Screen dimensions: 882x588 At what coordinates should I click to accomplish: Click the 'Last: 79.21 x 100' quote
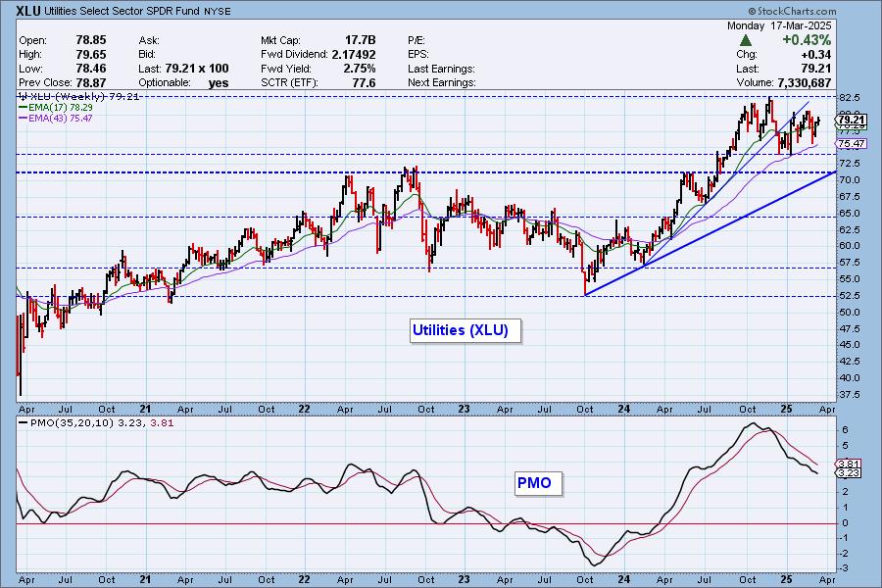point(183,69)
